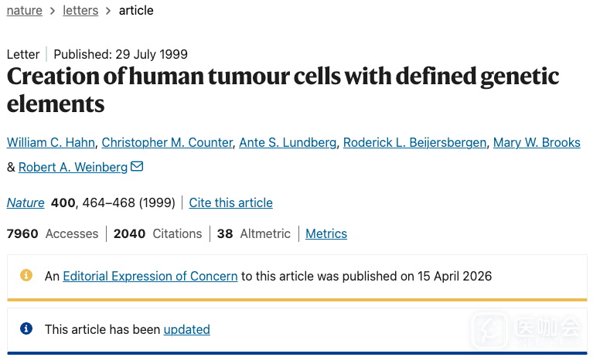The image size is (600, 364).
Task: Click Cite this article
Action: [x=230, y=202]
